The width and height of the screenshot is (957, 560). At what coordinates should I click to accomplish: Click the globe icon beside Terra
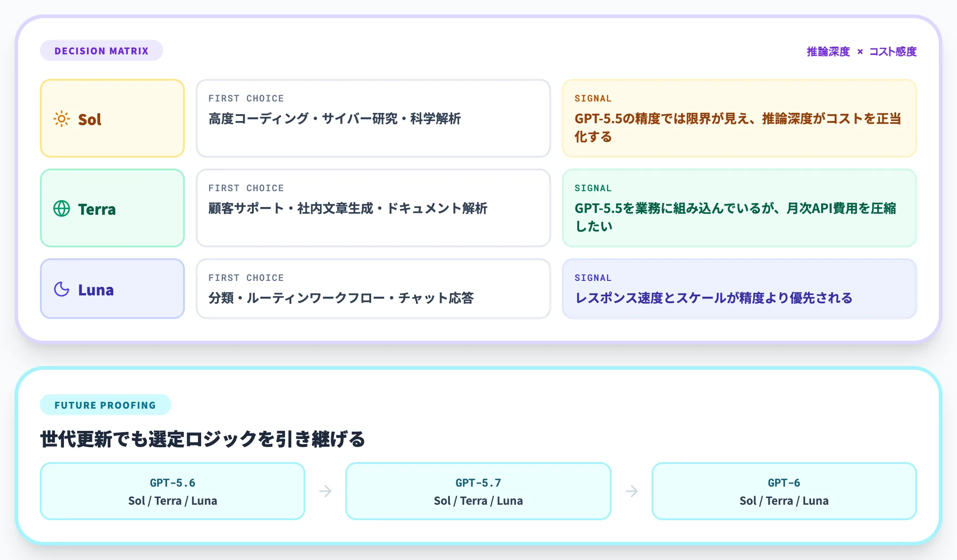(62, 209)
